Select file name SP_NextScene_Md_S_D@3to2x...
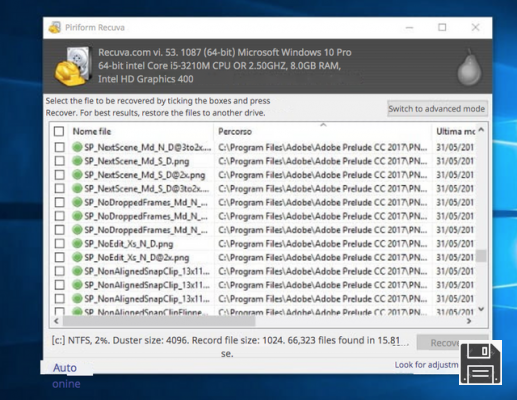Viewport: 517px width, 400px height. [147, 189]
